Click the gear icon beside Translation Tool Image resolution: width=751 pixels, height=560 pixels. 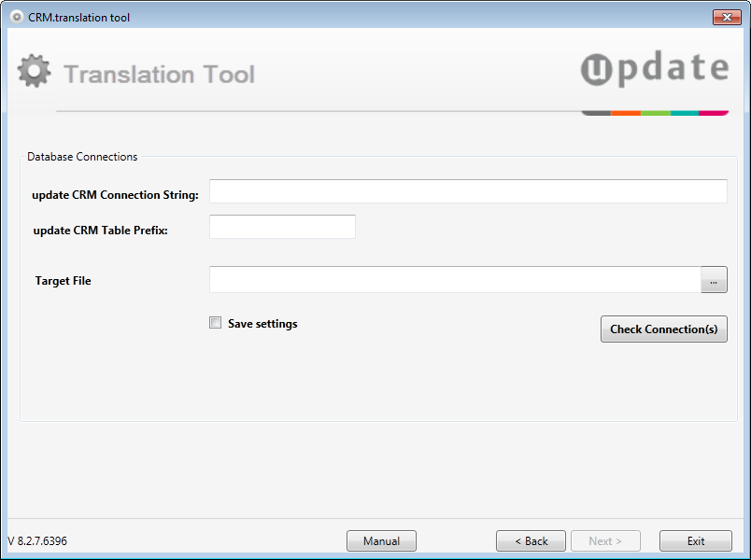coord(35,73)
